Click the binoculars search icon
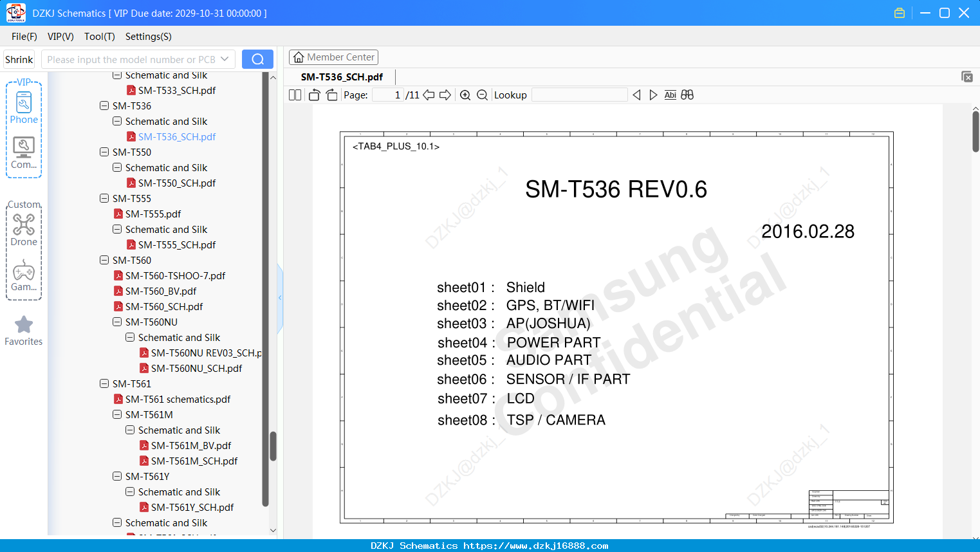The image size is (980, 552). [687, 95]
